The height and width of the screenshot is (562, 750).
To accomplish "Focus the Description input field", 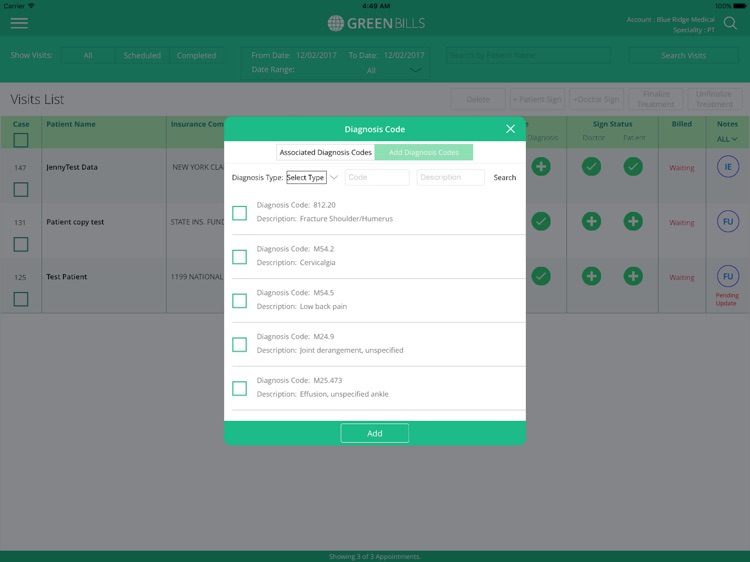I will pos(450,177).
